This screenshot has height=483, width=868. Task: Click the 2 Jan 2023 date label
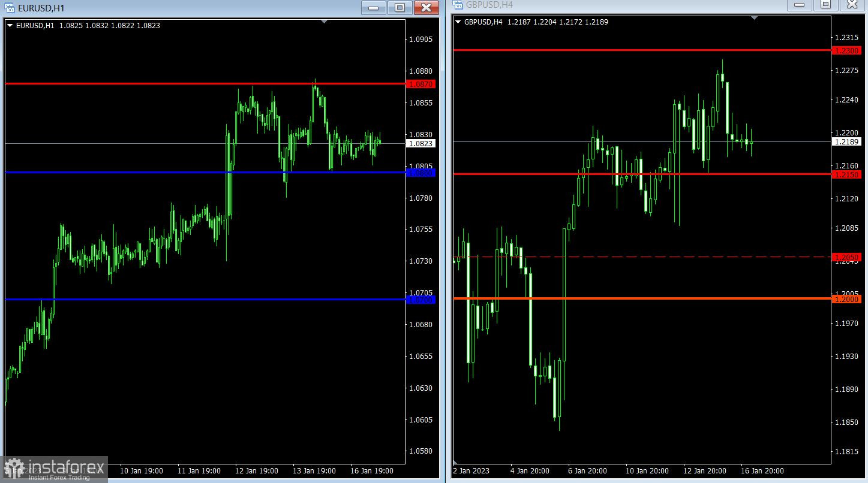pos(471,471)
